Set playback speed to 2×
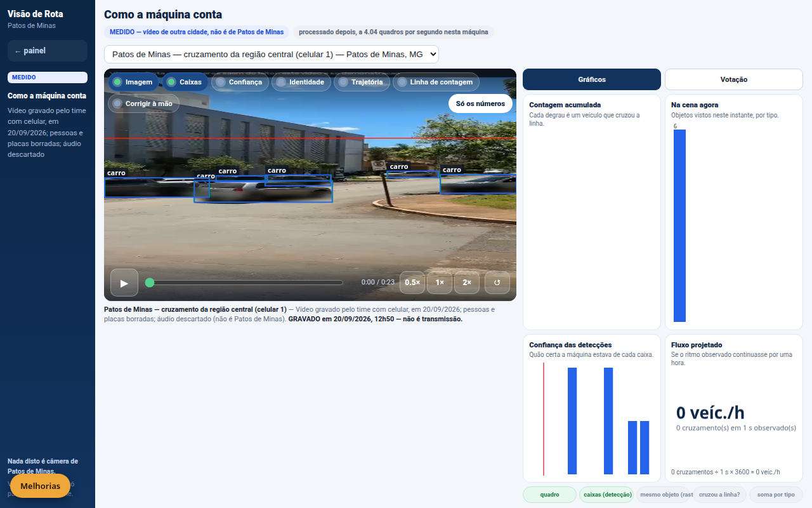This screenshot has height=508, width=812. point(467,283)
